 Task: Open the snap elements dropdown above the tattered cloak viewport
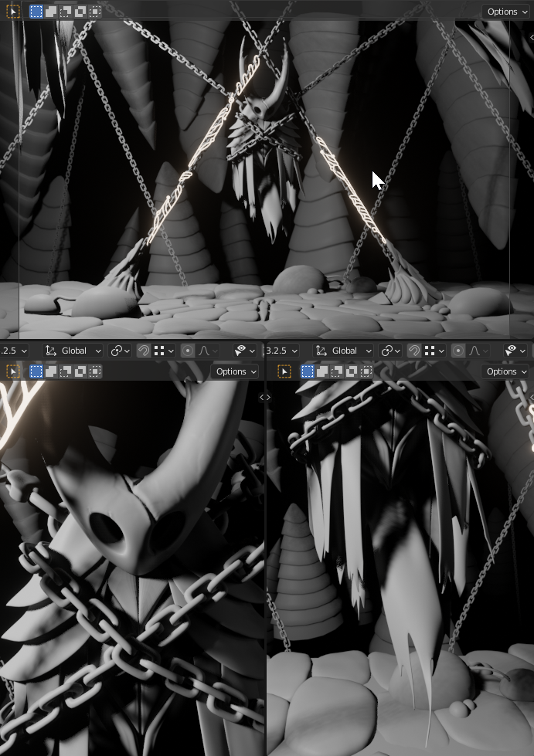click(x=434, y=351)
